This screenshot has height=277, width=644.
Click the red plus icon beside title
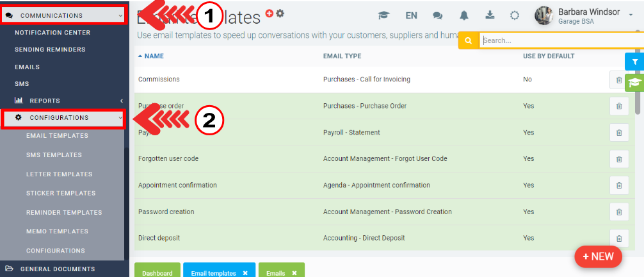(x=270, y=13)
